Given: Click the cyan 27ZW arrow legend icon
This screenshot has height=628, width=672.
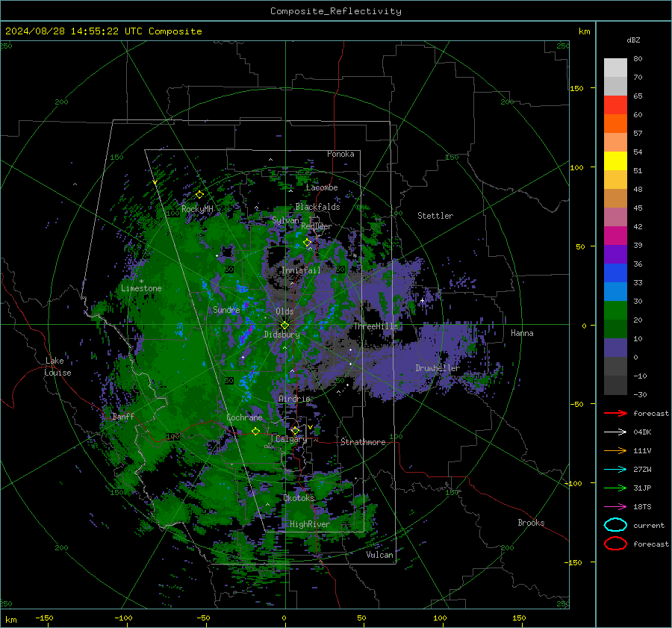Looking at the screenshot, I should (x=615, y=470).
